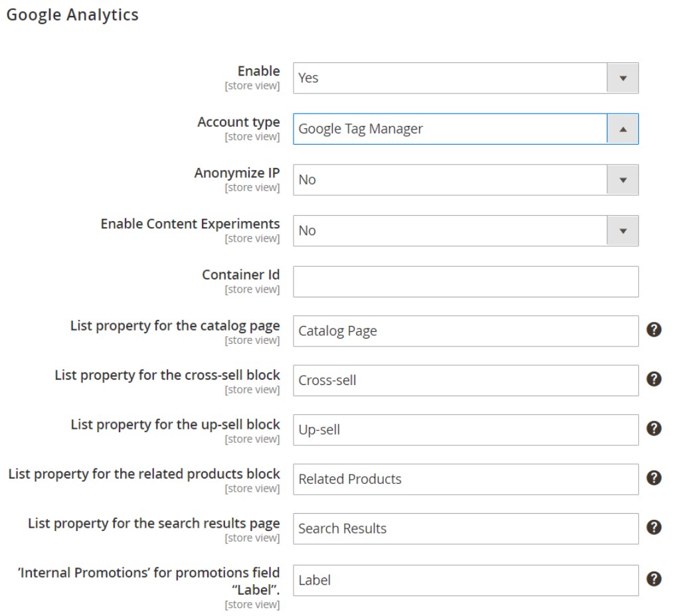The height and width of the screenshot is (616, 680).
Task: Show help for the Related Products field
Action: tap(653, 478)
